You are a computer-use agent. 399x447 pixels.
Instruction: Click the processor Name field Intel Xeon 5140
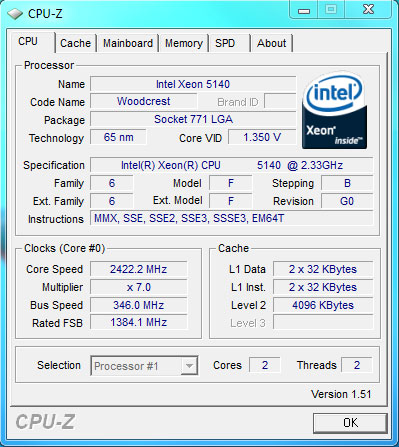point(193,84)
